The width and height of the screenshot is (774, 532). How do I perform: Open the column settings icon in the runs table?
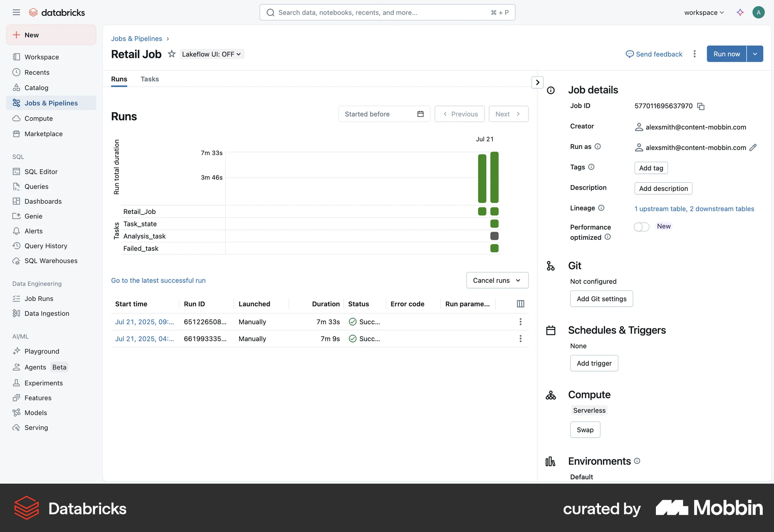(x=520, y=303)
